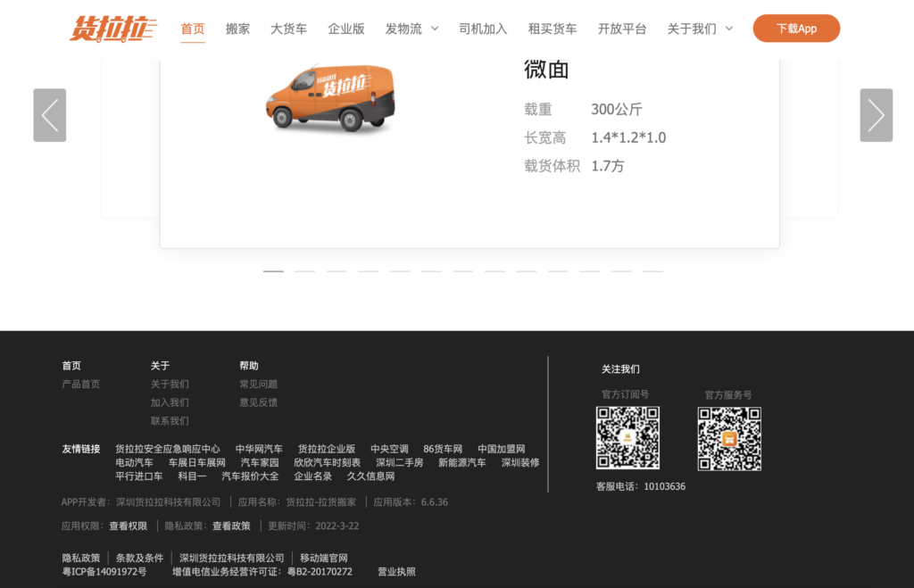
Task: Go to previous vehicle with left arrow
Action: tap(50, 115)
